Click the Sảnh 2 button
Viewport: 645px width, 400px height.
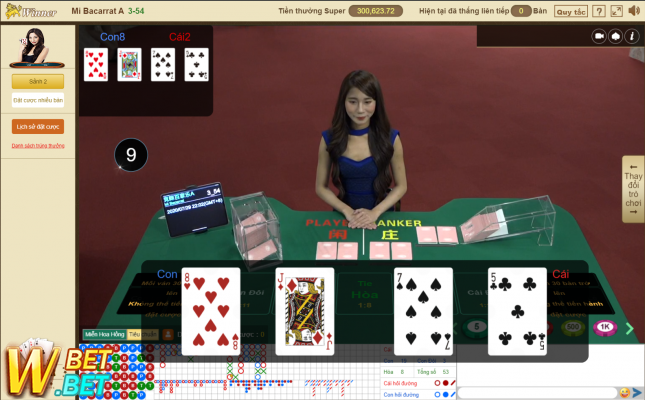coord(38,81)
